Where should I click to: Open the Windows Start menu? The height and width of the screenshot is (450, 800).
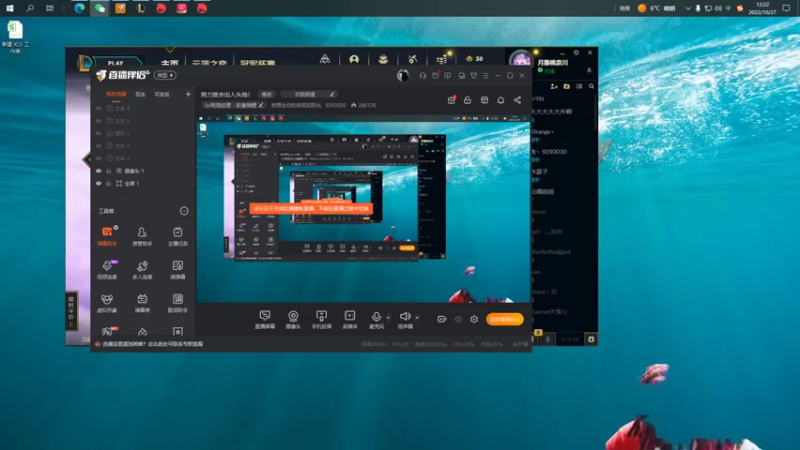coord(9,8)
